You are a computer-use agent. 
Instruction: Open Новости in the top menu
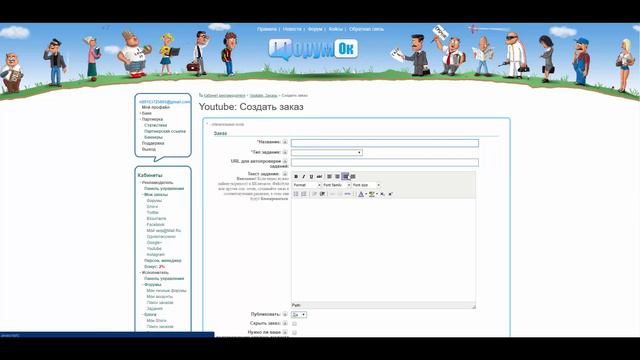tap(292, 29)
